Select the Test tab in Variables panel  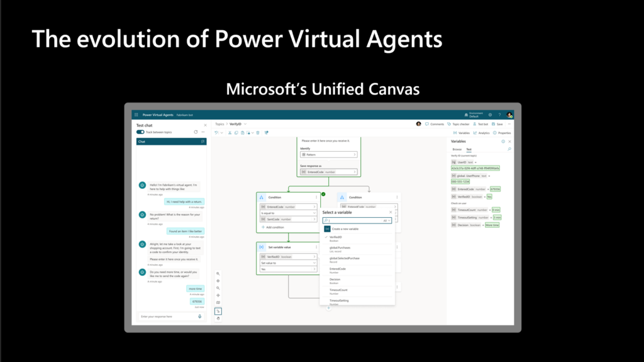coord(469,149)
